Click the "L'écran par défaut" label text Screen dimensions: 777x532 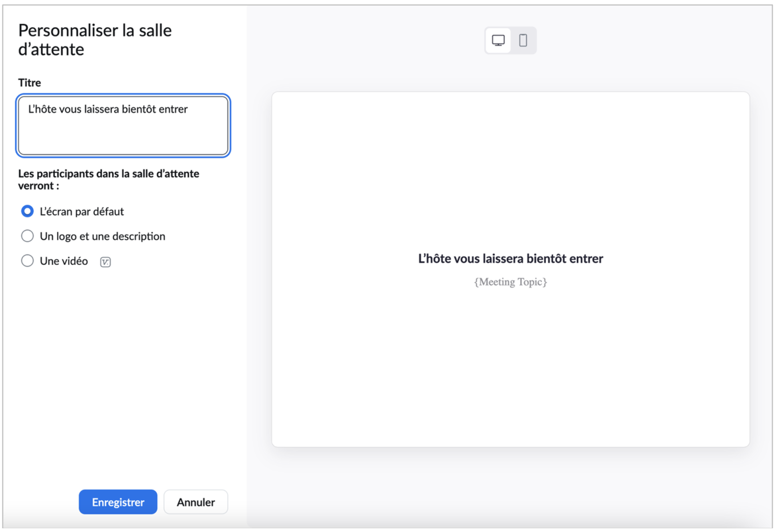82,212
